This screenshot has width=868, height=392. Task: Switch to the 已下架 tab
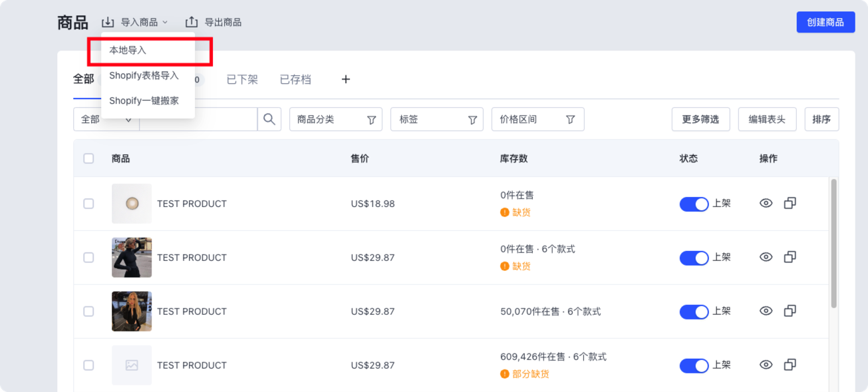tap(242, 79)
